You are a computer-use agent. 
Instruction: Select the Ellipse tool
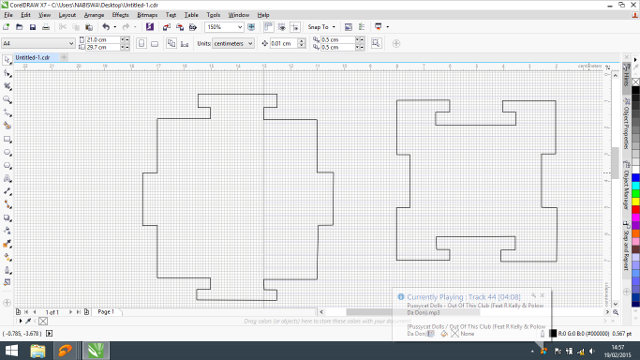7,153
